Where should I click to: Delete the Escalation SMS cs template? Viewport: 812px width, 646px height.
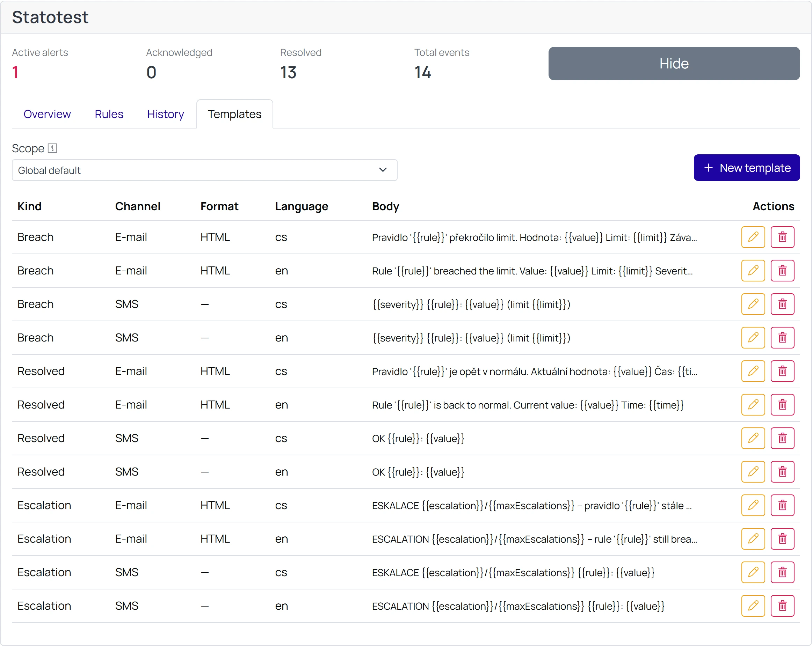pyautogui.click(x=782, y=572)
